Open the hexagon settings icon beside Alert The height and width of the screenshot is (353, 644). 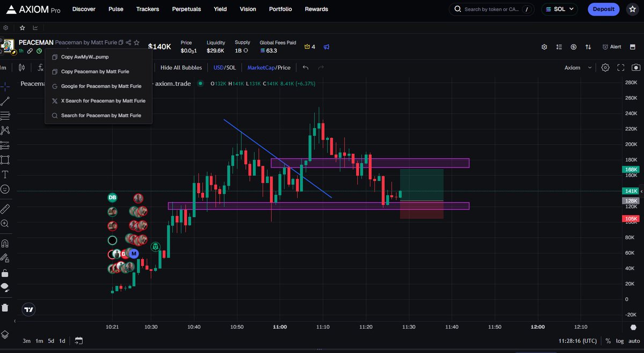pyautogui.click(x=544, y=47)
